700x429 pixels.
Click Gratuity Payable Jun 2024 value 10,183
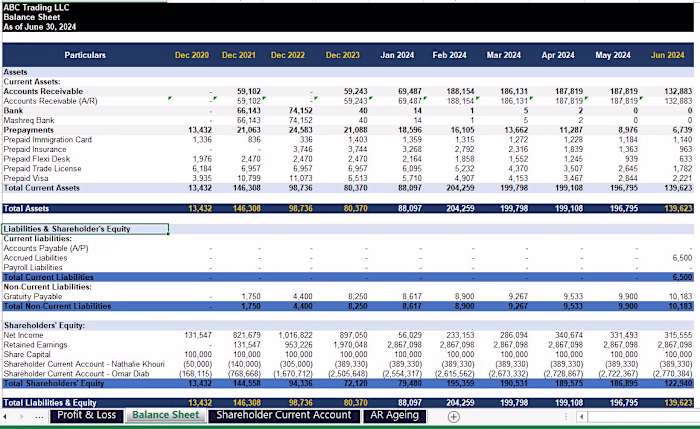[x=680, y=296]
